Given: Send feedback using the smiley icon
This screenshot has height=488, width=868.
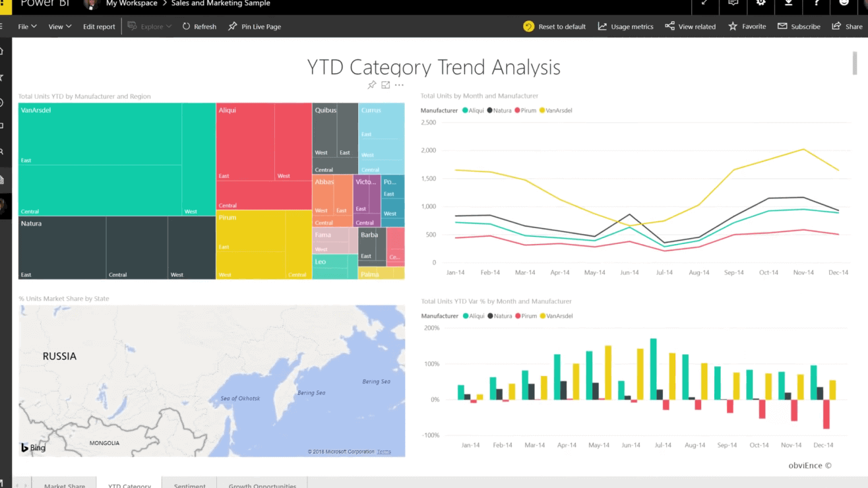Looking at the screenshot, I should coord(844,6).
